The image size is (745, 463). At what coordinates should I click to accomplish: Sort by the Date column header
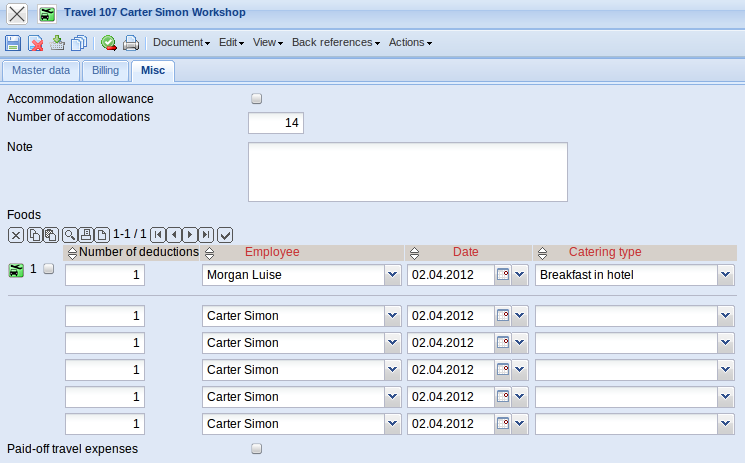(x=465, y=252)
